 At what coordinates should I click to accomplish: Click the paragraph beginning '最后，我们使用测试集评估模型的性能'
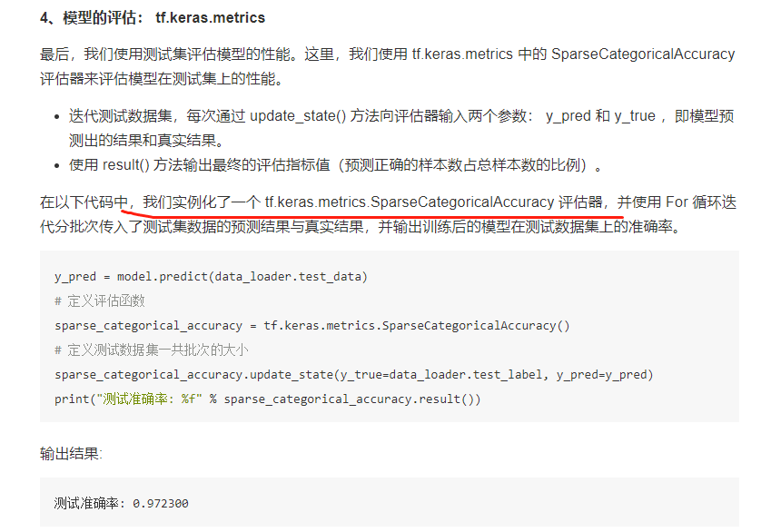coord(388,66)
